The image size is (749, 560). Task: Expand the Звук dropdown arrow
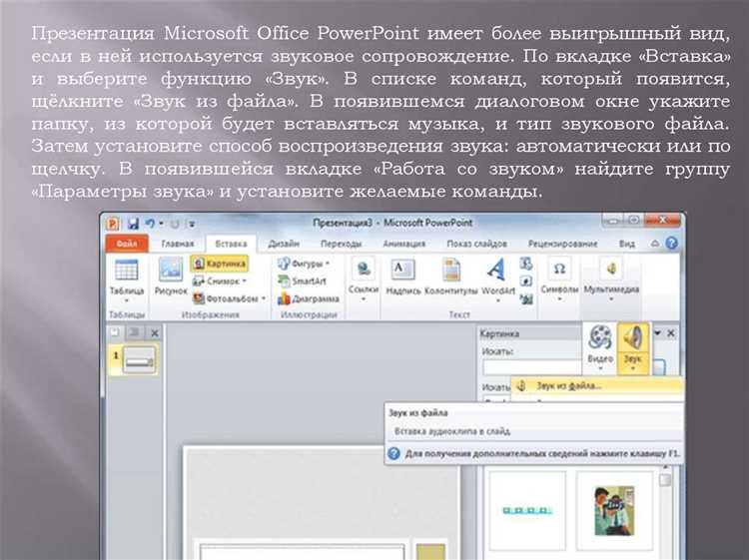633,368
